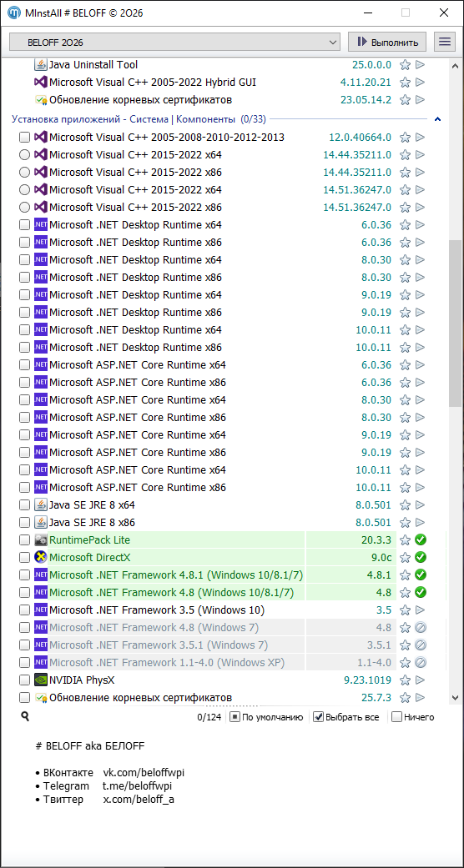
Task: Click green check status of Microsoft DirectX
Action: 421,557
